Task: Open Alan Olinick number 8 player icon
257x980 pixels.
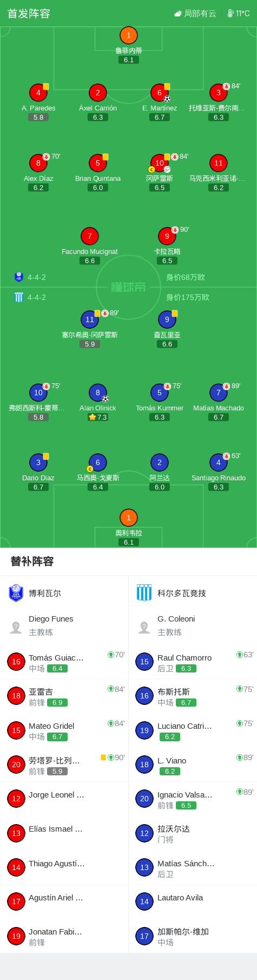Action: (x=97, y=393)
